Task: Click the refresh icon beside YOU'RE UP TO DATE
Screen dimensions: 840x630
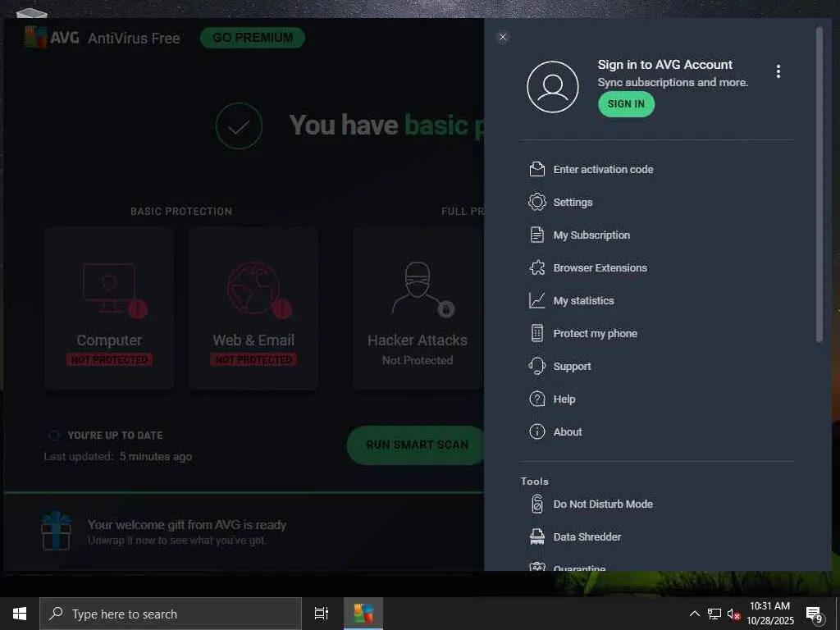Action: tap(53, 435)
